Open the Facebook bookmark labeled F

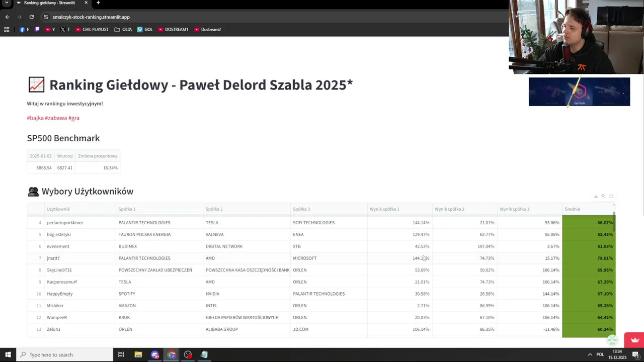point(24,29)
